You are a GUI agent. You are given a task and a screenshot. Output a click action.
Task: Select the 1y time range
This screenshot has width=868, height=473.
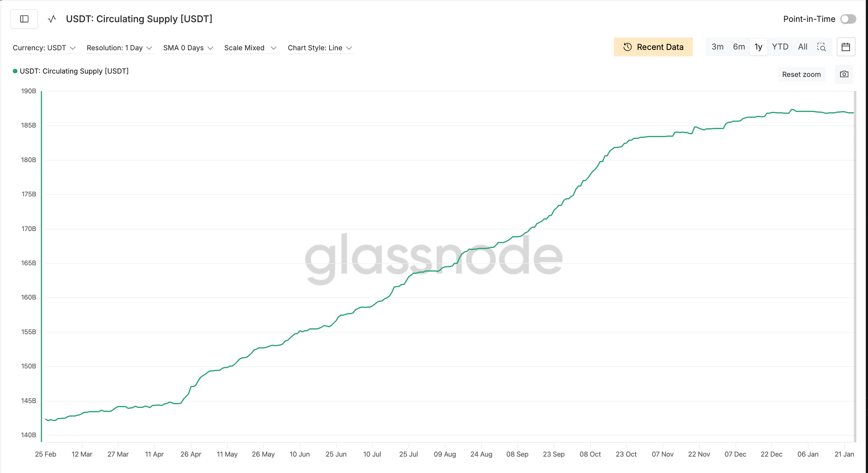click(x=758, y=47)
